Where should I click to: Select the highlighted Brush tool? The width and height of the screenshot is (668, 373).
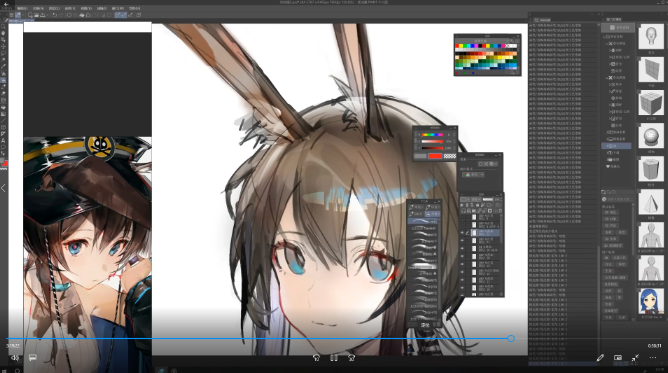[3, 80]
